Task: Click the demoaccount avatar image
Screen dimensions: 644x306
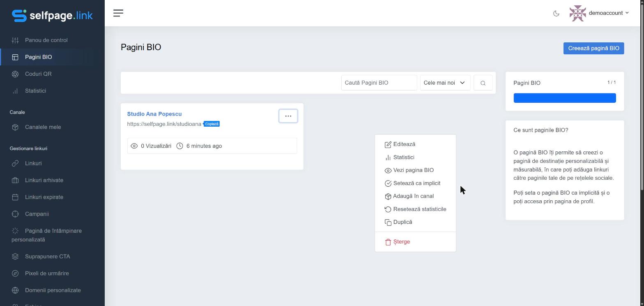Action: (577, 13)
